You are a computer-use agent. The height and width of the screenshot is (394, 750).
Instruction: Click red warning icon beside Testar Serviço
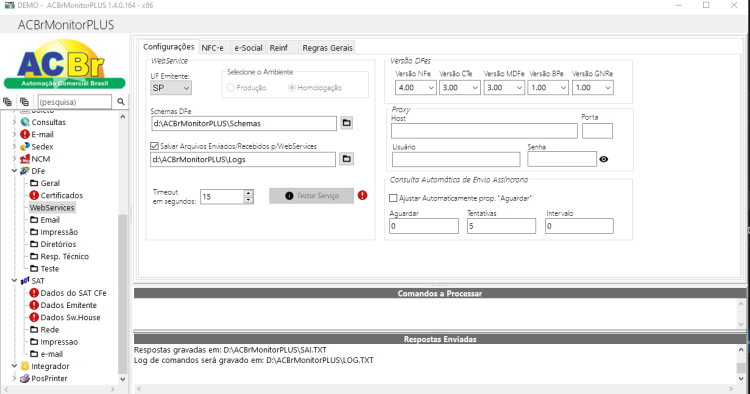[363, 195]
